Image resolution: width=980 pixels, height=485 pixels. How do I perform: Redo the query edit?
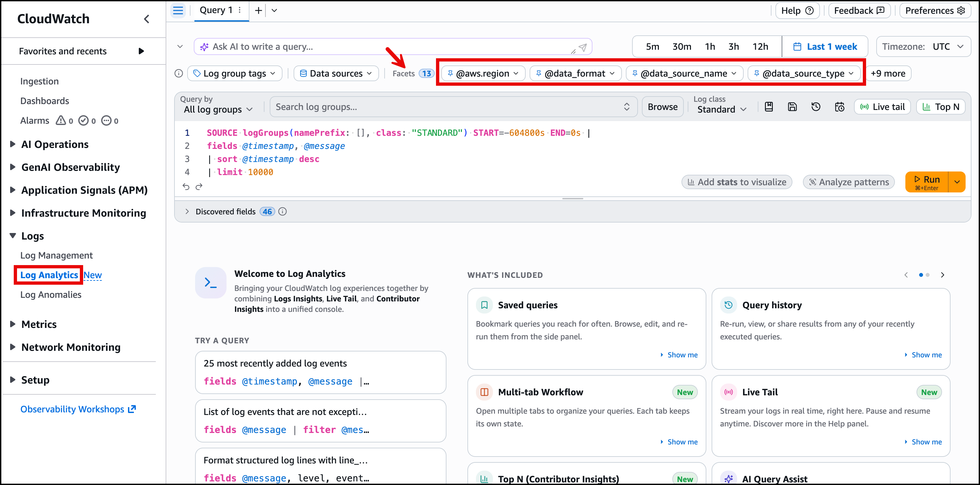[199, 187]
